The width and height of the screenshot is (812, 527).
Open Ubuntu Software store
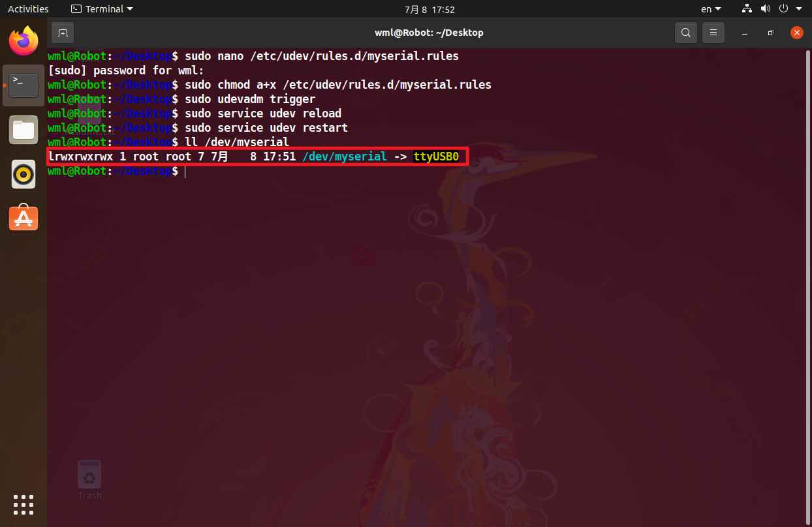23,218
